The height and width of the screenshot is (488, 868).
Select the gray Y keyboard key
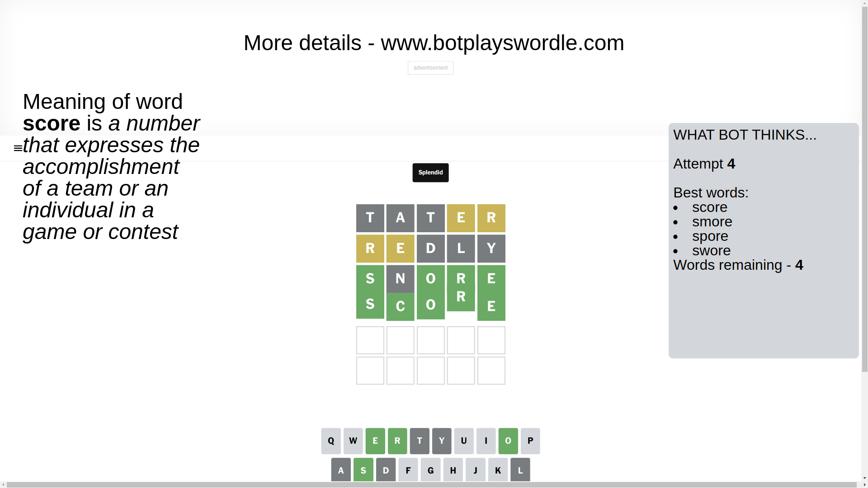pyautogui.click(x=442, y=441)
